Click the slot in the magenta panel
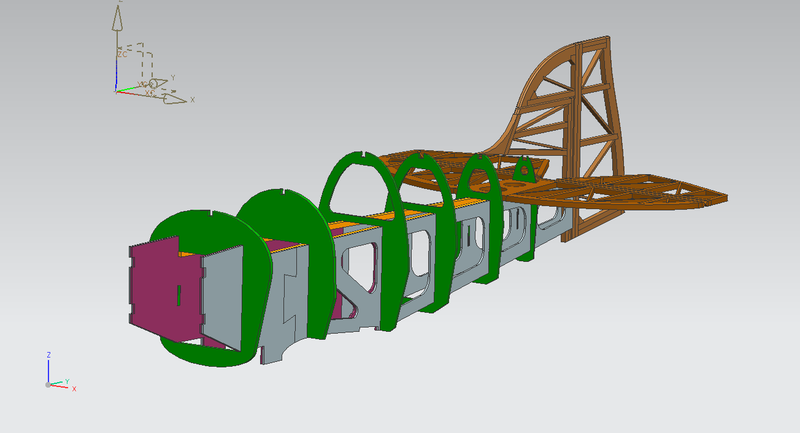 click(178, 296)
